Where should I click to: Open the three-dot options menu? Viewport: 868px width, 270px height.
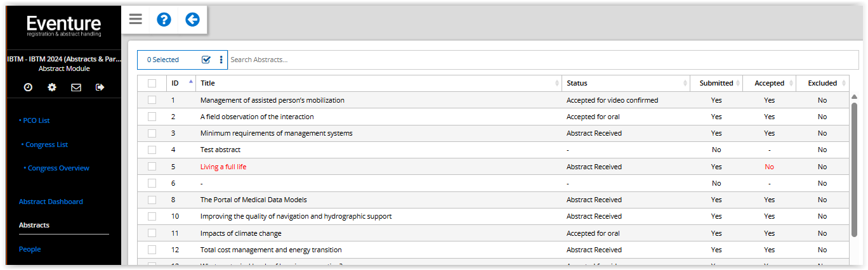pos(221,60)
